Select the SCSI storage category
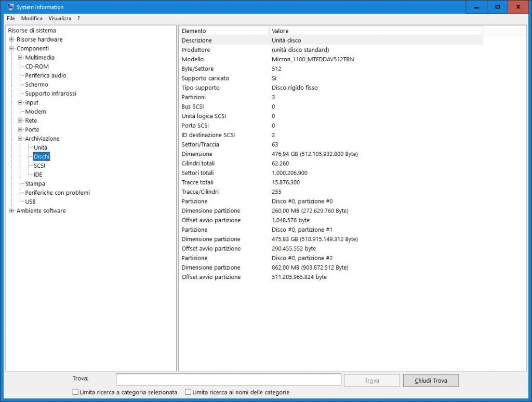 [38, 165]
